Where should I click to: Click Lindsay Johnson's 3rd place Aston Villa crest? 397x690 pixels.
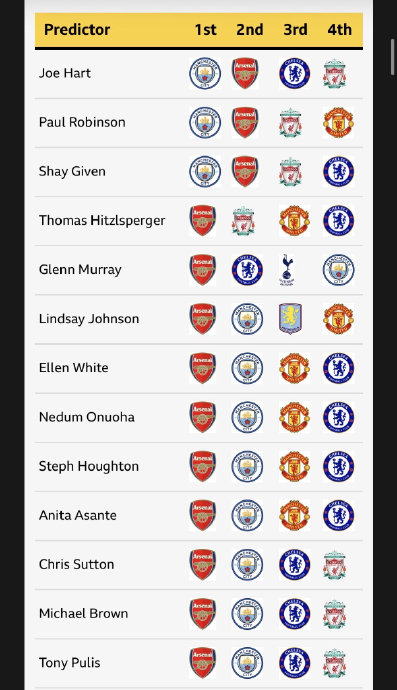pos(290,319)
